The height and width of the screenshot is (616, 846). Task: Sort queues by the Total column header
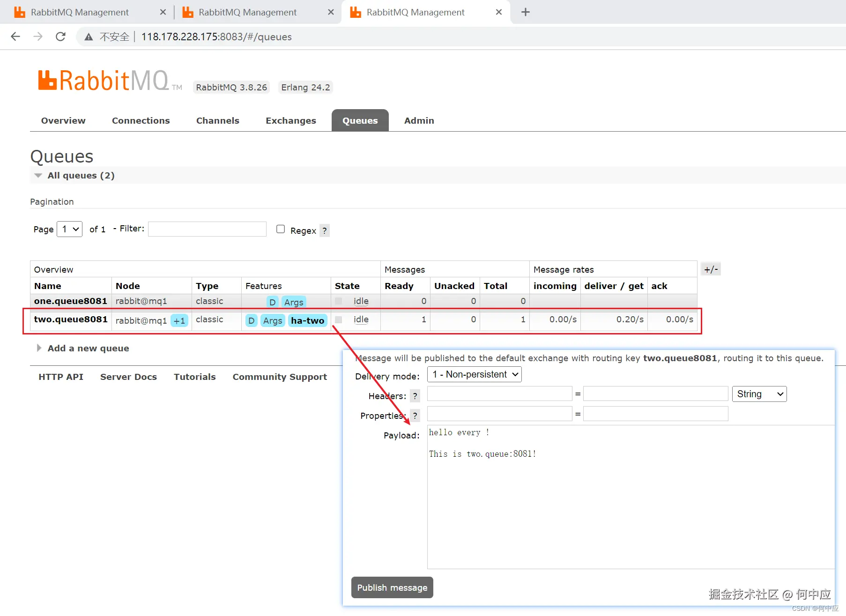coord(496,286)
